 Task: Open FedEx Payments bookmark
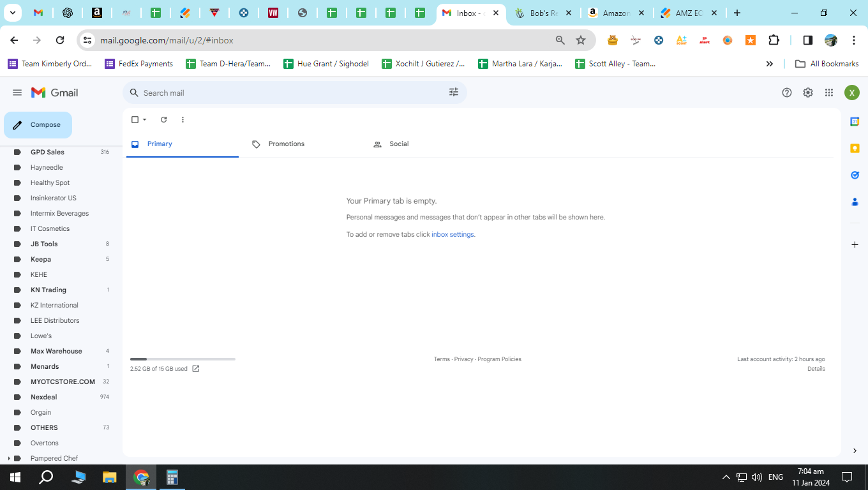tap(138, 64)
